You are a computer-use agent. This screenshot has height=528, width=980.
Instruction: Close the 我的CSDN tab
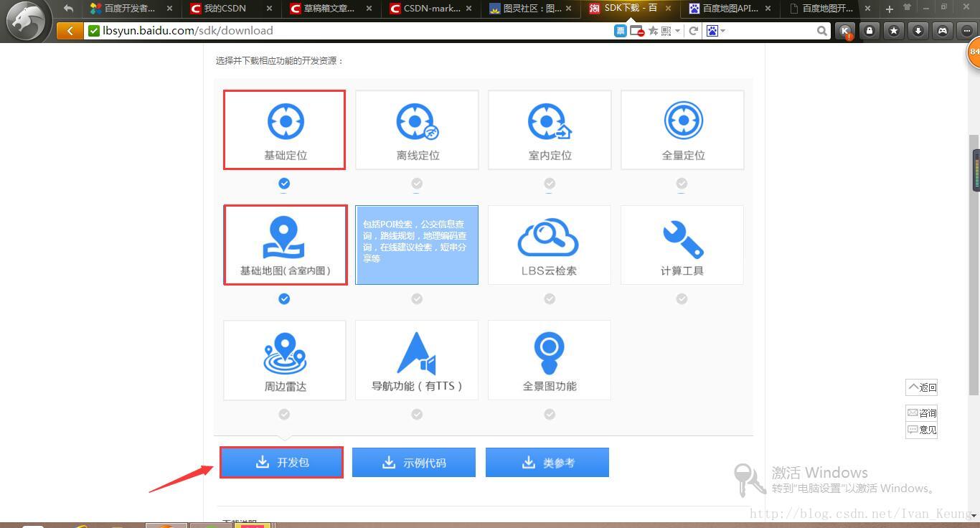pyautogui.click(x=269, y=9)
